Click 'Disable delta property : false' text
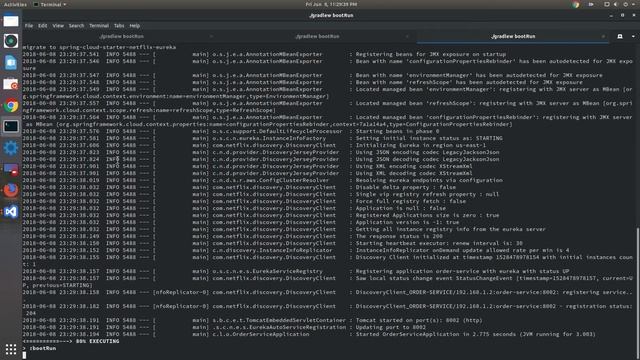Screen dimensions: 640x360 (x=406, y=187)
